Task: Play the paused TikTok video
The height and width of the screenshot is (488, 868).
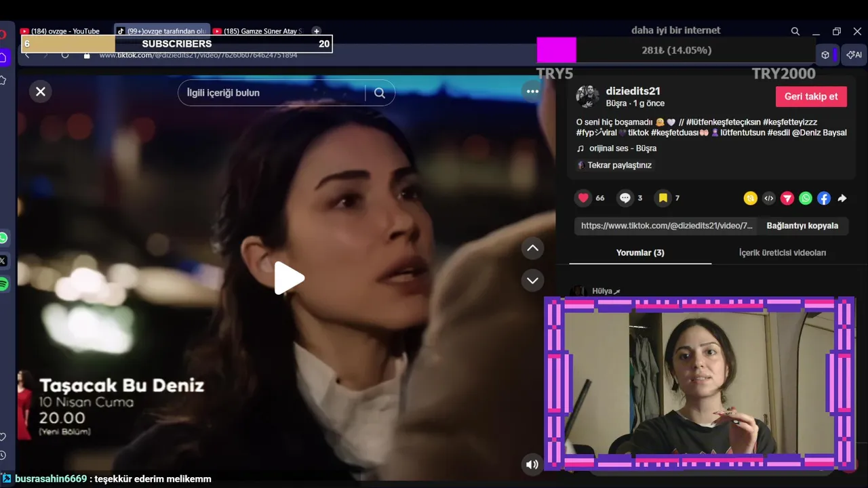Action: pyautogui.click(x=290, y=278)
